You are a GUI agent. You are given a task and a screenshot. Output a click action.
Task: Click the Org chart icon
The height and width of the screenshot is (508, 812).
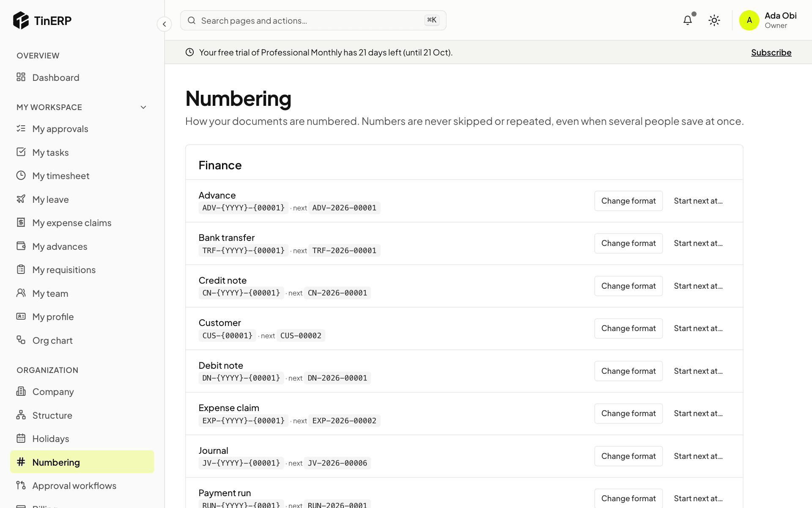coord(21,340)
